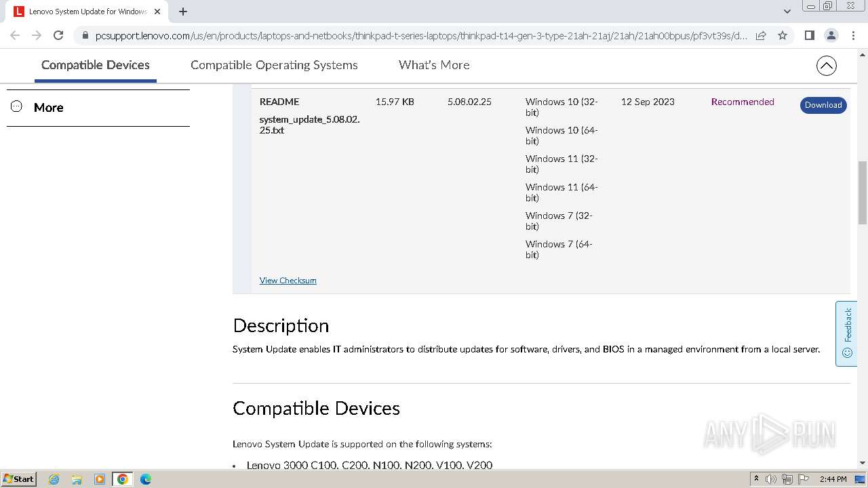Screen dimensions: 868x488
Task: Click the network tray icon
Action: click(x=787, y=479)
